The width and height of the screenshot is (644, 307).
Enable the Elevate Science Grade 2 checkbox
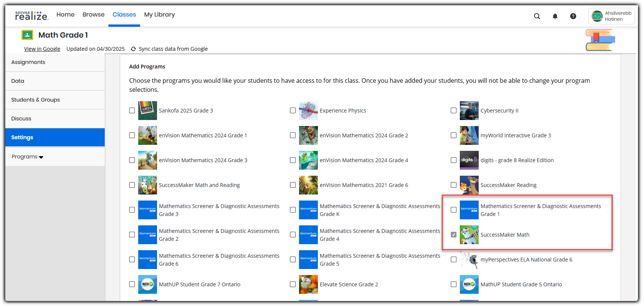293,284
